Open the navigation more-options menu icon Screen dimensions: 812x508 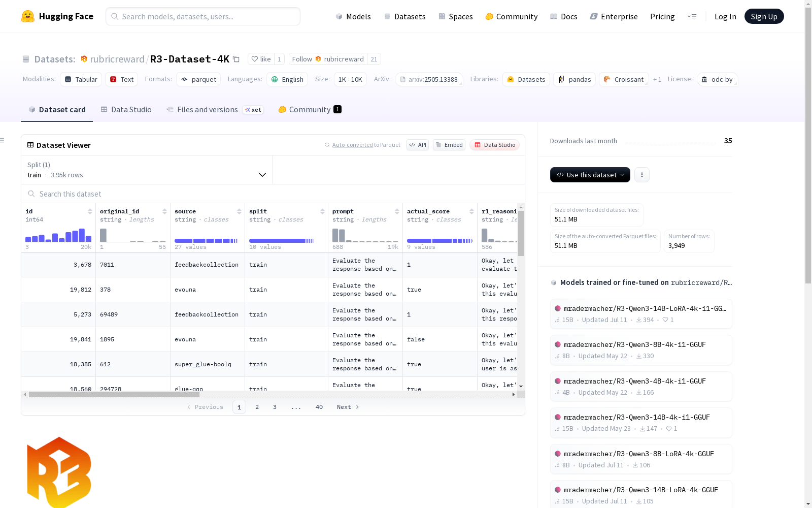(x=692, y=16)
